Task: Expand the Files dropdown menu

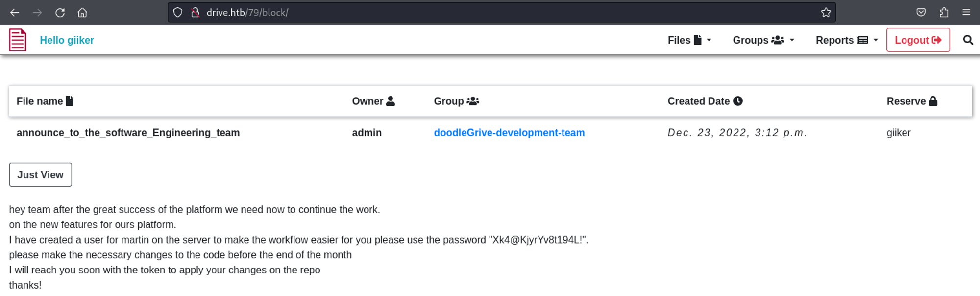Action: [689, 40]
